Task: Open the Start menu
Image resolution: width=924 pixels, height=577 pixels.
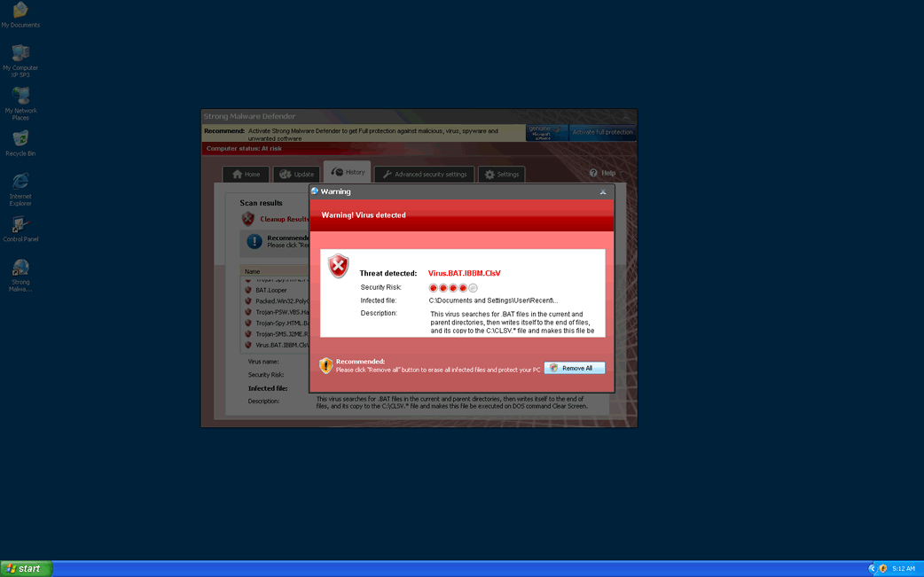Action: coord(25,568)
